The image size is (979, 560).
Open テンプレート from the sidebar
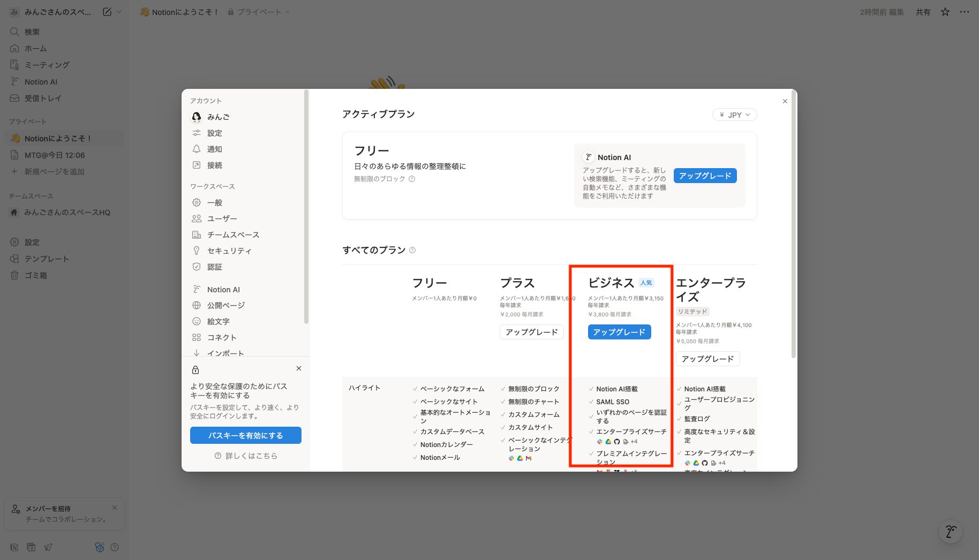tap(48, 259)
